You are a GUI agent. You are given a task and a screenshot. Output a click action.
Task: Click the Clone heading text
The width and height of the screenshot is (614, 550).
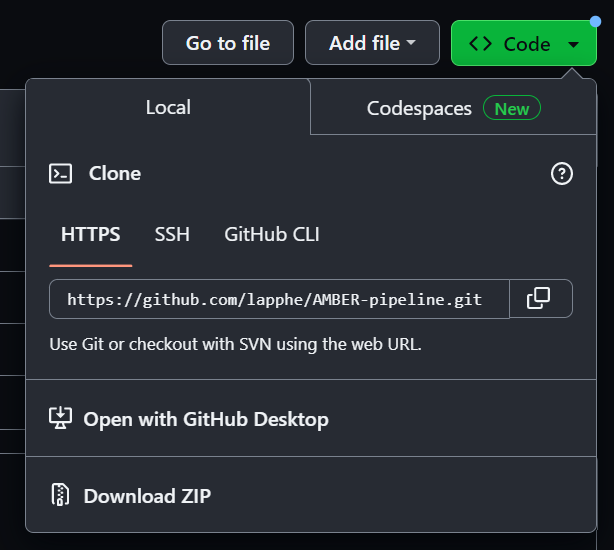[x=115, y=173]
